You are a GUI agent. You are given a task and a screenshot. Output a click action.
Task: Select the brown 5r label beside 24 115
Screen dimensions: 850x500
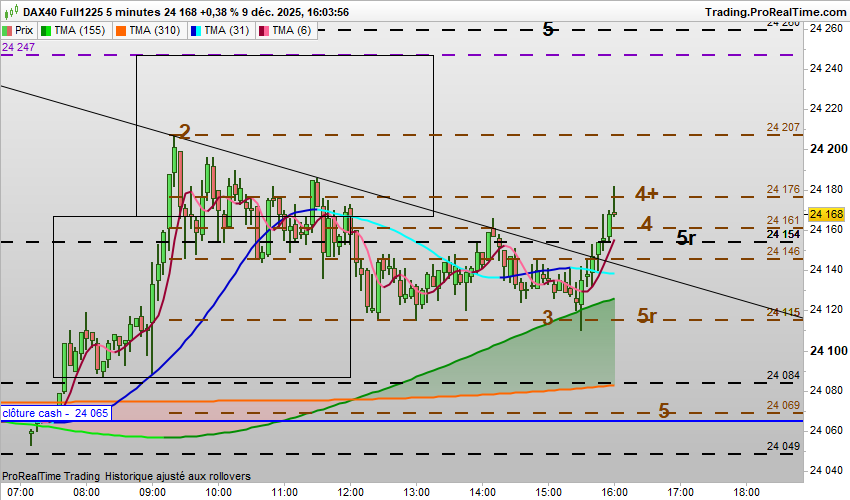tap(647, 316)
